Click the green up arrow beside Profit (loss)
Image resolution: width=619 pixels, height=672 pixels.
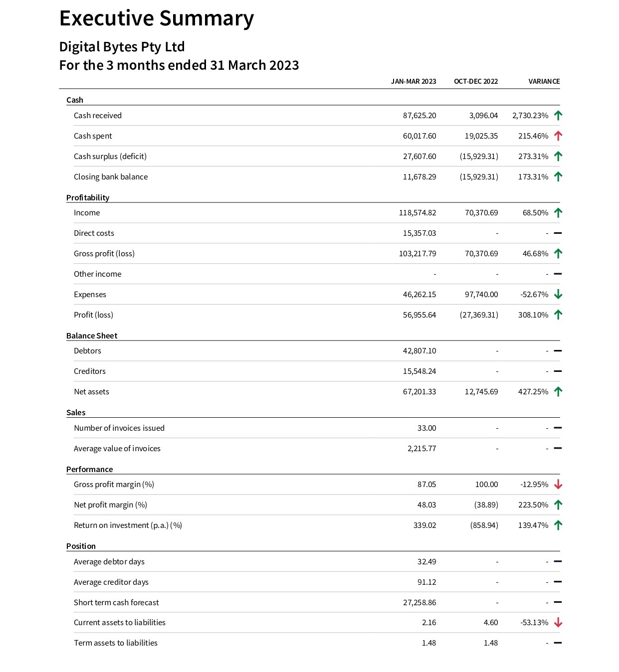(x=558, y=315)
